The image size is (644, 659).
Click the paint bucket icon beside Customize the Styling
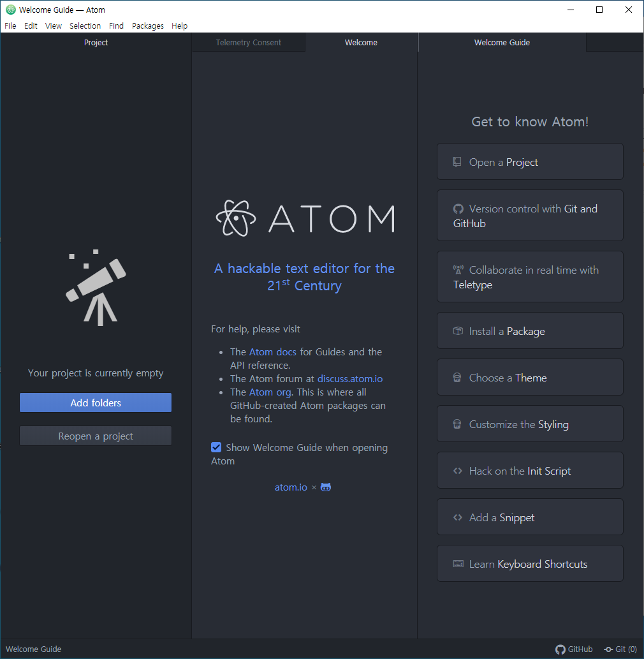[457, 424]
